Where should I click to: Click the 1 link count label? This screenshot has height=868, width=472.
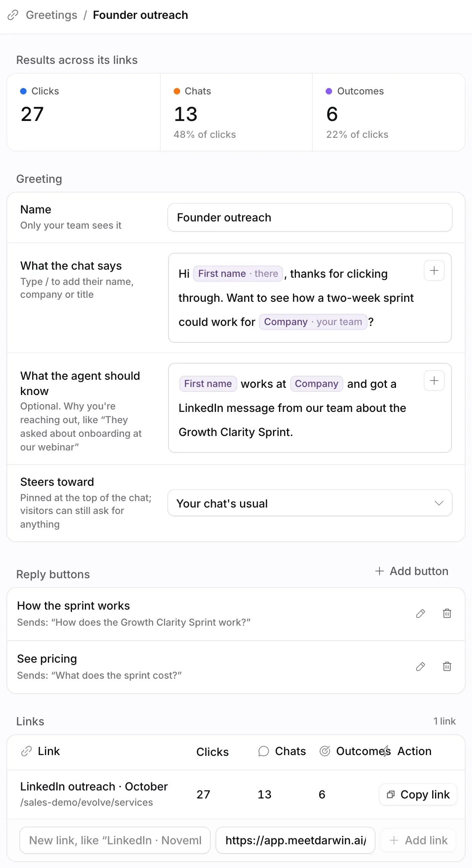[444, 721]
